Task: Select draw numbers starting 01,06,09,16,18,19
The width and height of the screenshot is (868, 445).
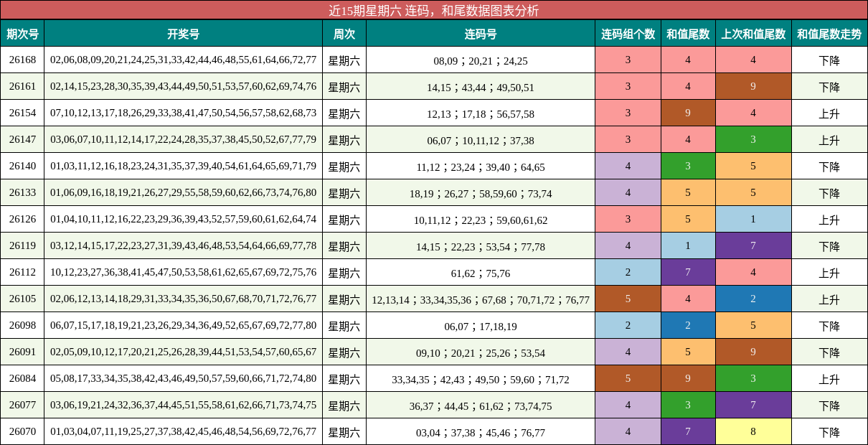Action: point(183,192)
